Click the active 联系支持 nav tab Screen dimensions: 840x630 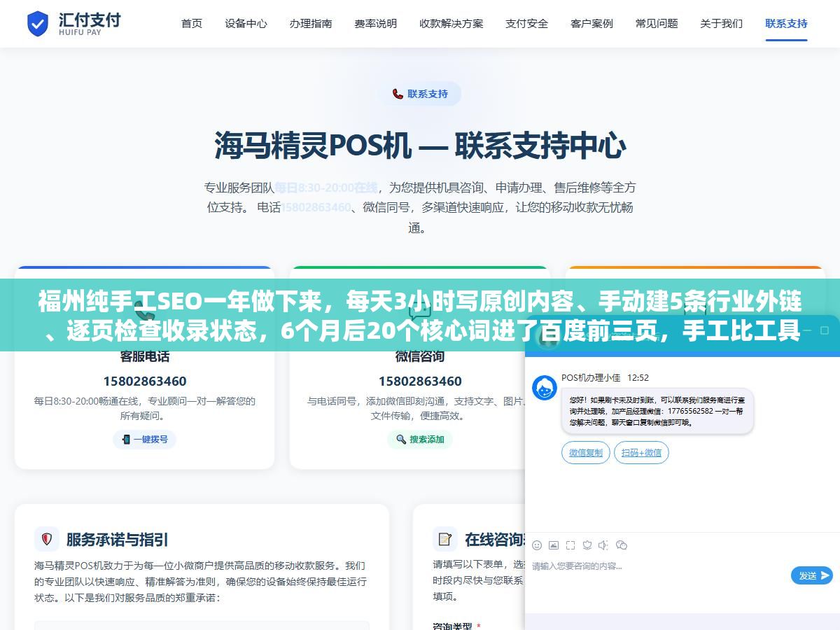click(786, 23)
